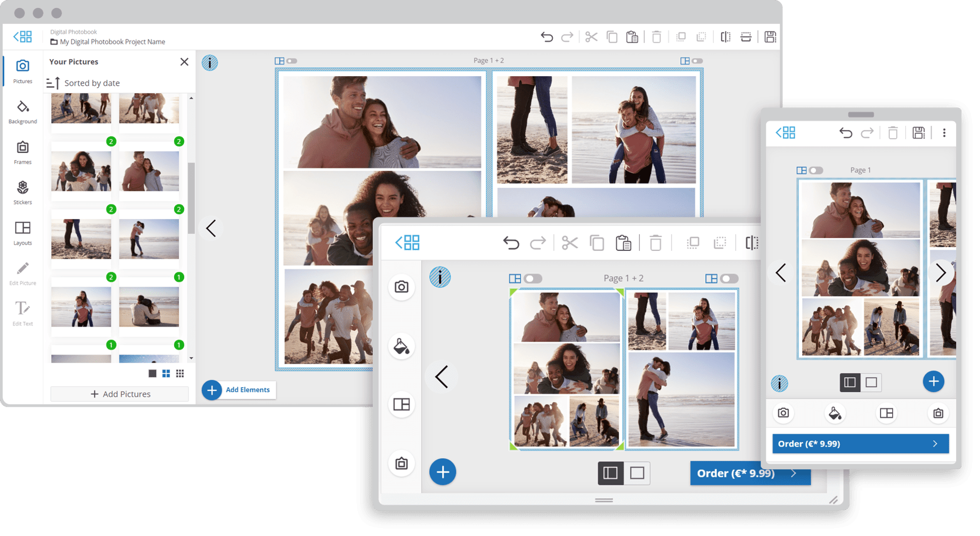Click the info icon in the desktop window

210,63
